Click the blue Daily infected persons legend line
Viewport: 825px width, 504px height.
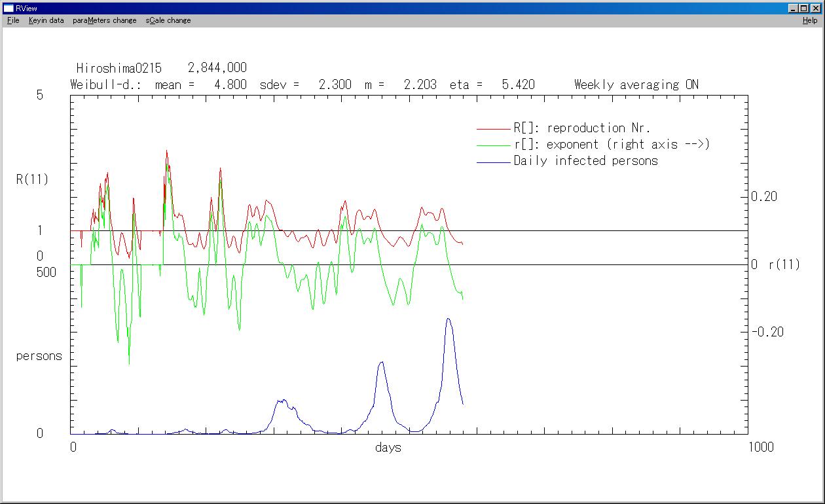493,162
